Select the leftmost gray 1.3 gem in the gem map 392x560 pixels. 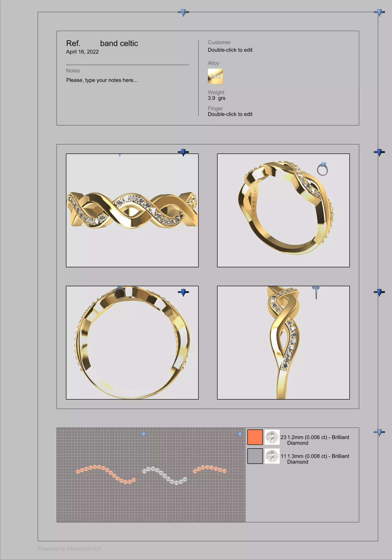pyautogui.click(x=144, y=471)
